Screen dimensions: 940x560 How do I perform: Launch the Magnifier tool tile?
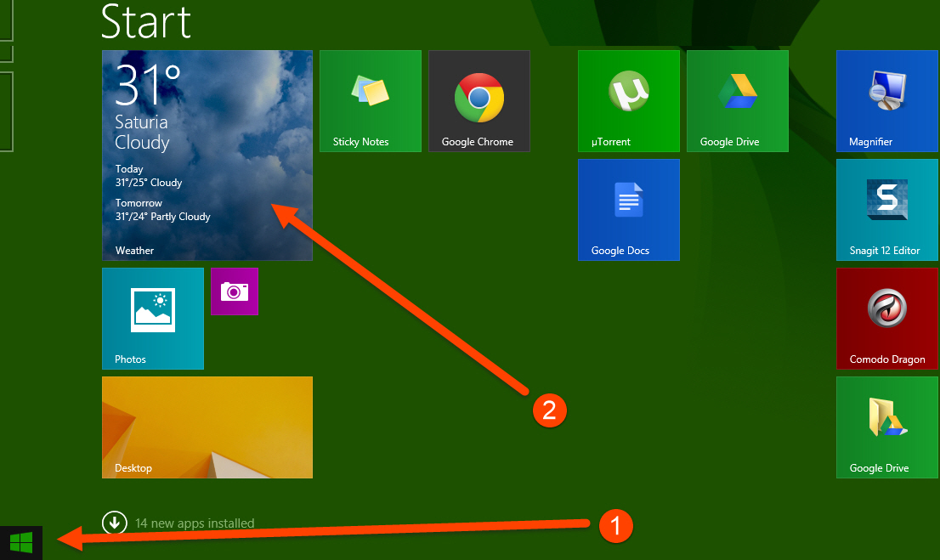pos(886,100)
